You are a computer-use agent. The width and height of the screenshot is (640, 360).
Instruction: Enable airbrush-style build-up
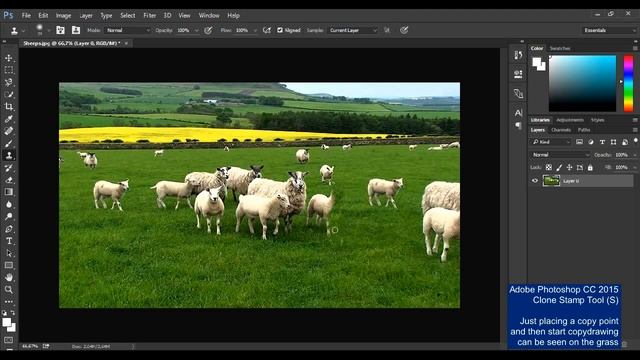267,30
